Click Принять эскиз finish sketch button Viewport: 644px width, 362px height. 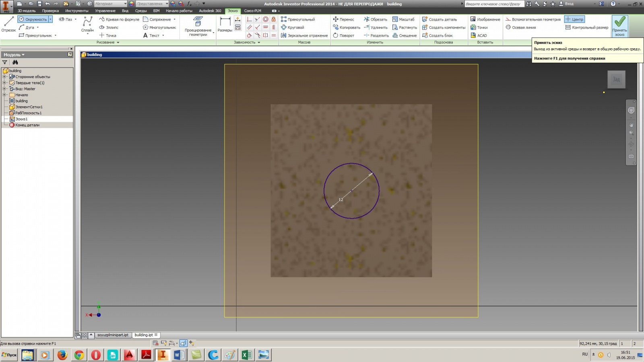click(x=620, y=26)
